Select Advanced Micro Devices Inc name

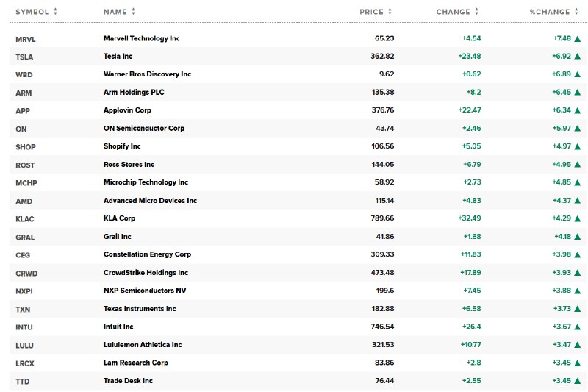pyautogui.click(x=150, y=200)
